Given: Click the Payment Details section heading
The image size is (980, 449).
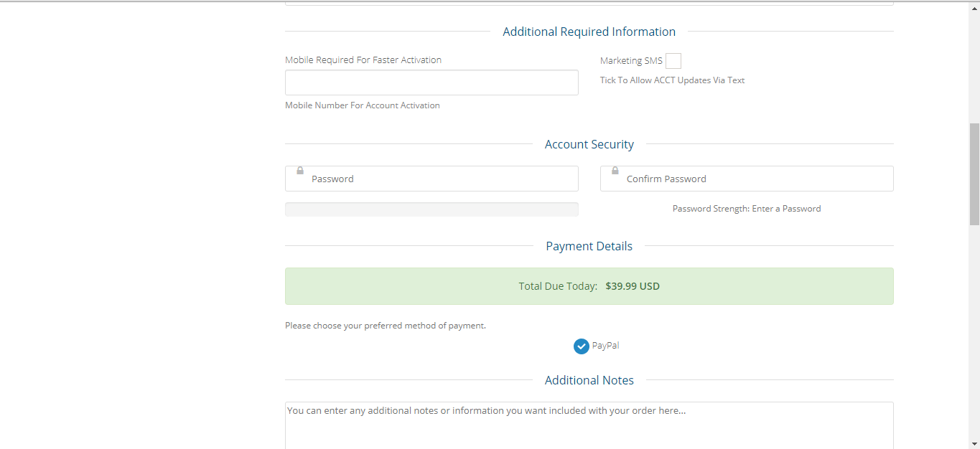Looking at the screenshot, I should pos(589,246).
